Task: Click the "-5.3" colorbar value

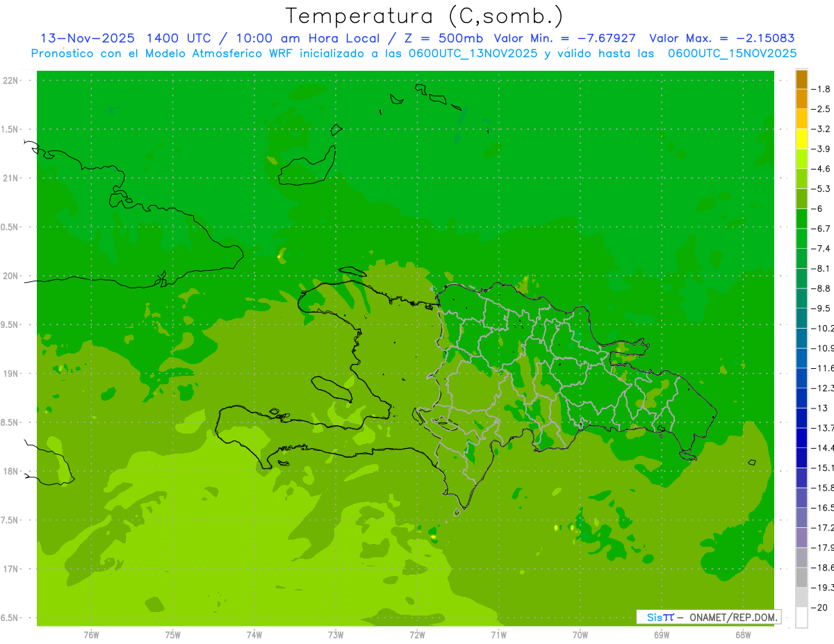Action: [x=821, y=188]
